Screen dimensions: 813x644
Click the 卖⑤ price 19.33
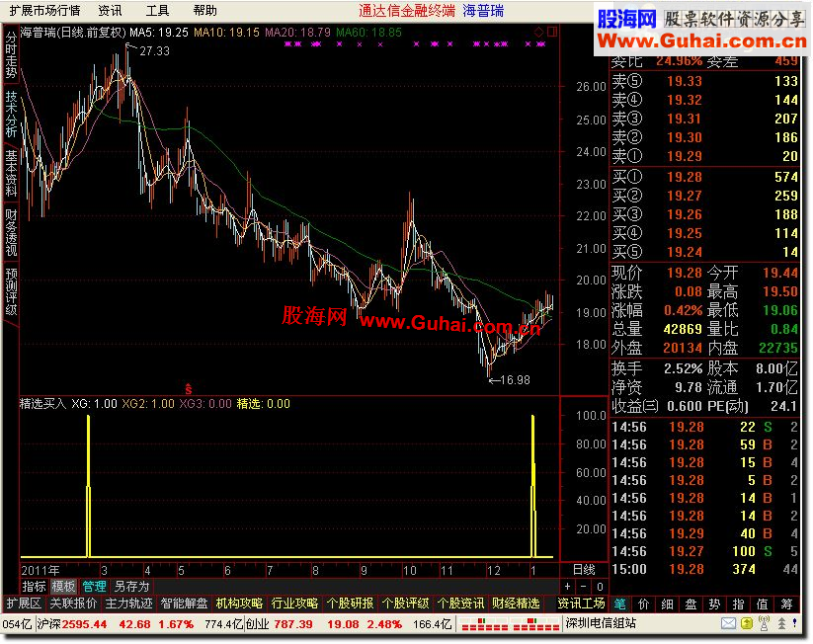[685, 81]
